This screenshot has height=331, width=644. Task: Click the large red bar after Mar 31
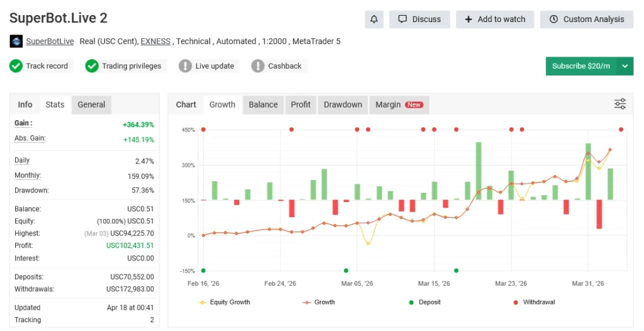tap(599, 214)
